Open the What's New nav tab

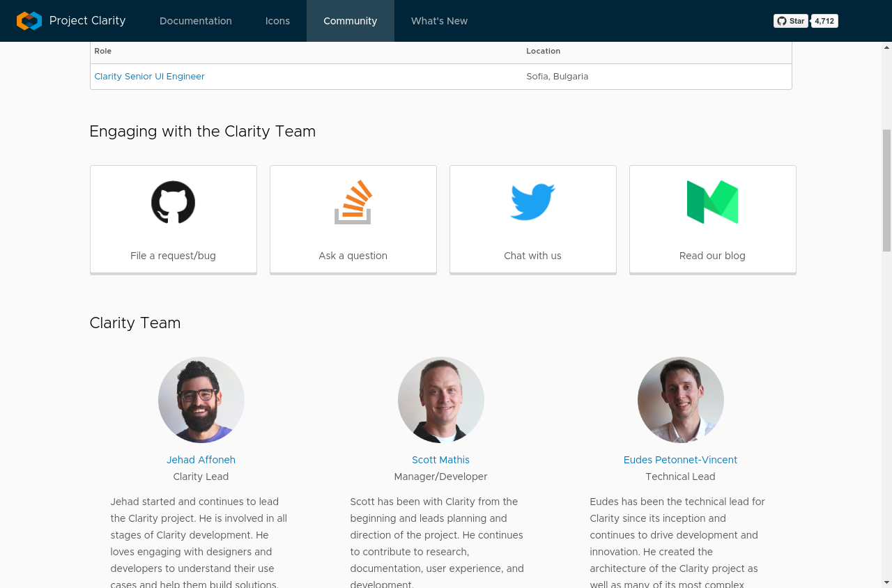(439, 21)
